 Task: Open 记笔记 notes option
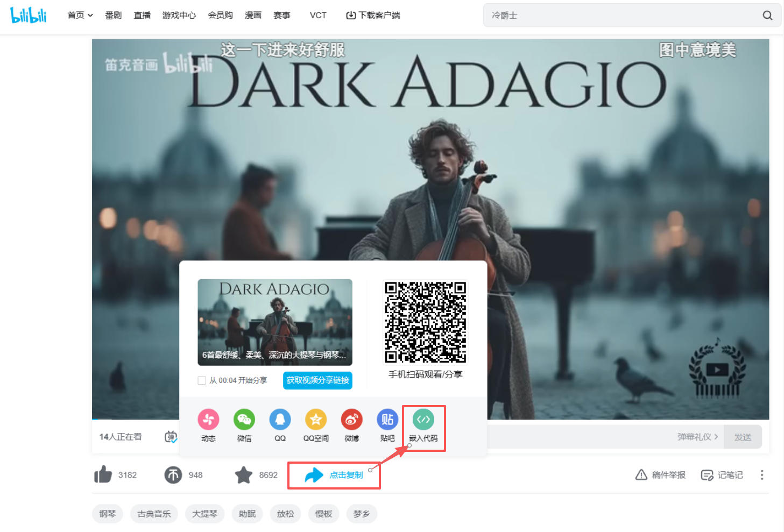(x=722, y=475)
